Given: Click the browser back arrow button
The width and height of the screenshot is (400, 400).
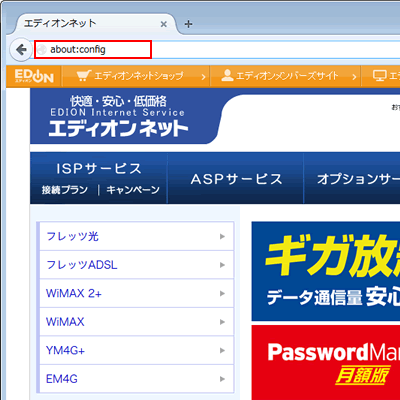Looking at the screenshot, I should click(x=21, y=50).
